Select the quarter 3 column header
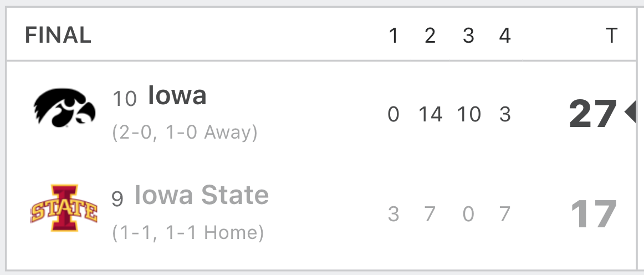 click(469, 35)
